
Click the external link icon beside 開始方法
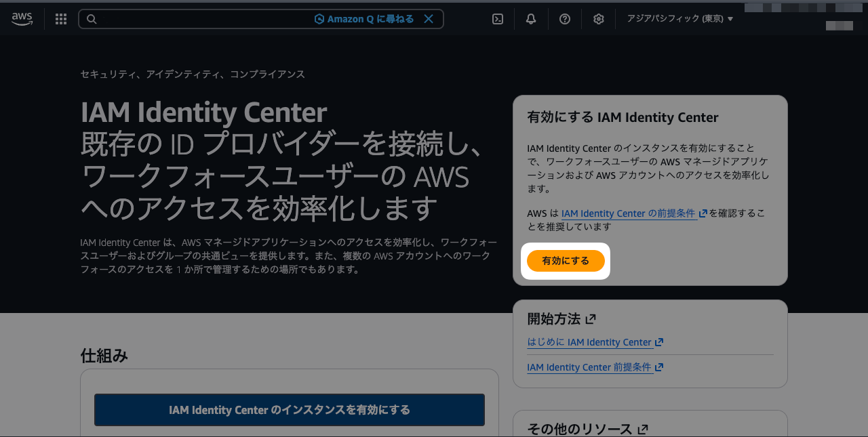(591, 318)
